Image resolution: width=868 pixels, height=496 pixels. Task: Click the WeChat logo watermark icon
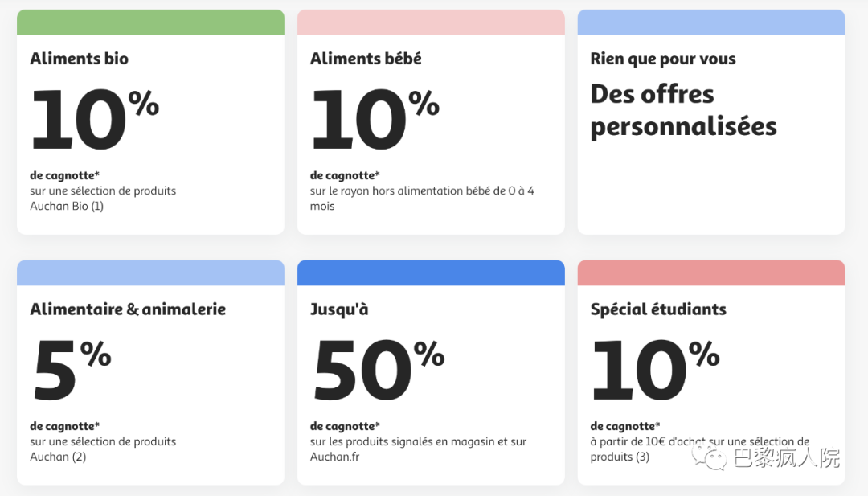714,458
